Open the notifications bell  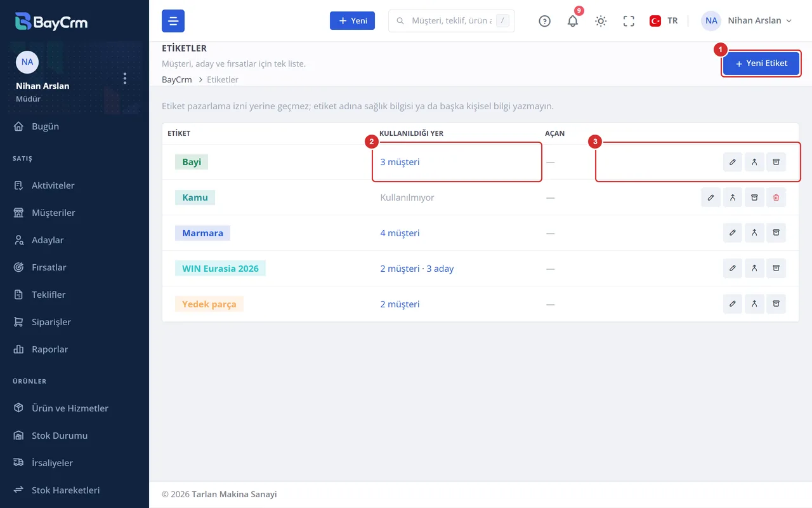coord(573,21)
